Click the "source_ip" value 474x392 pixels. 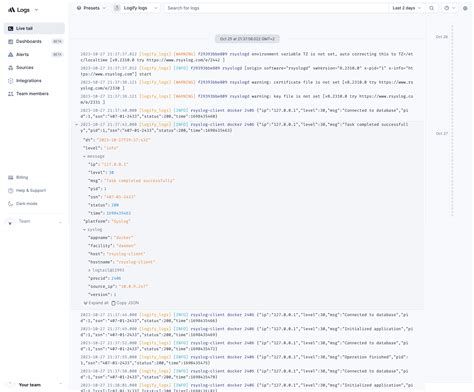click(x=133, y=286)
